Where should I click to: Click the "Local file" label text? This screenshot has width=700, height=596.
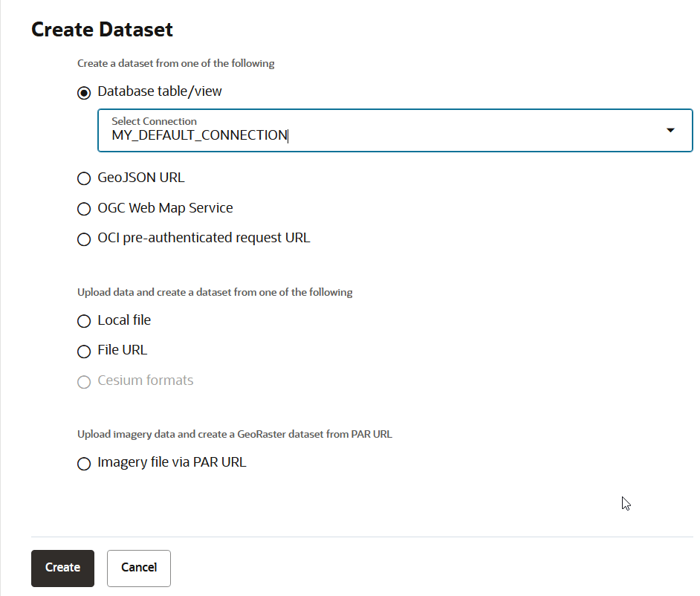124,320
